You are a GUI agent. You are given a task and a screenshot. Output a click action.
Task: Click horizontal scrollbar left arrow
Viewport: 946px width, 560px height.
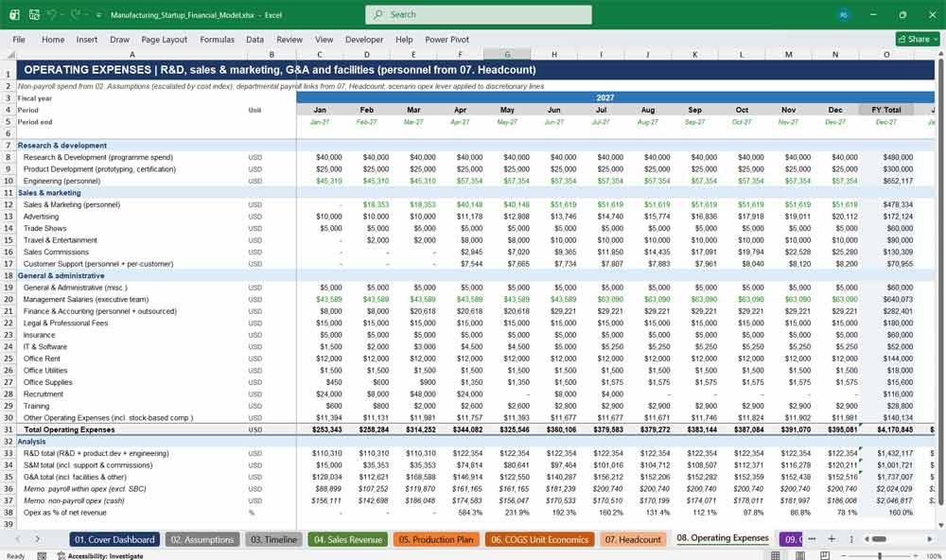[867, 539]
